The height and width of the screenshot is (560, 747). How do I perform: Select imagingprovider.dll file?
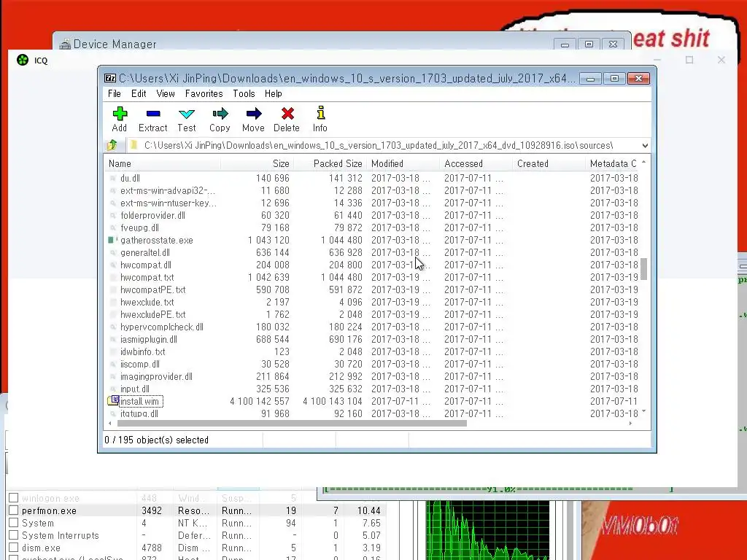click(x=156, y=376)
